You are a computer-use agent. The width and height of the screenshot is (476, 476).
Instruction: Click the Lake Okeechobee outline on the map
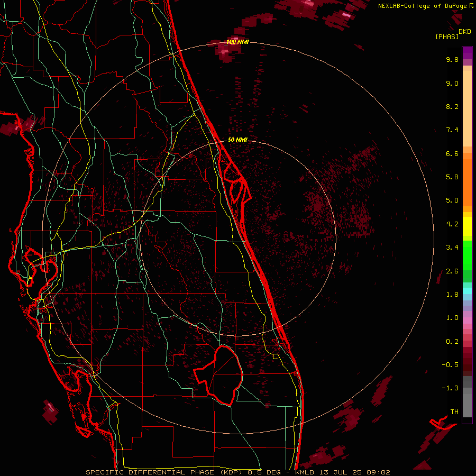218,375
